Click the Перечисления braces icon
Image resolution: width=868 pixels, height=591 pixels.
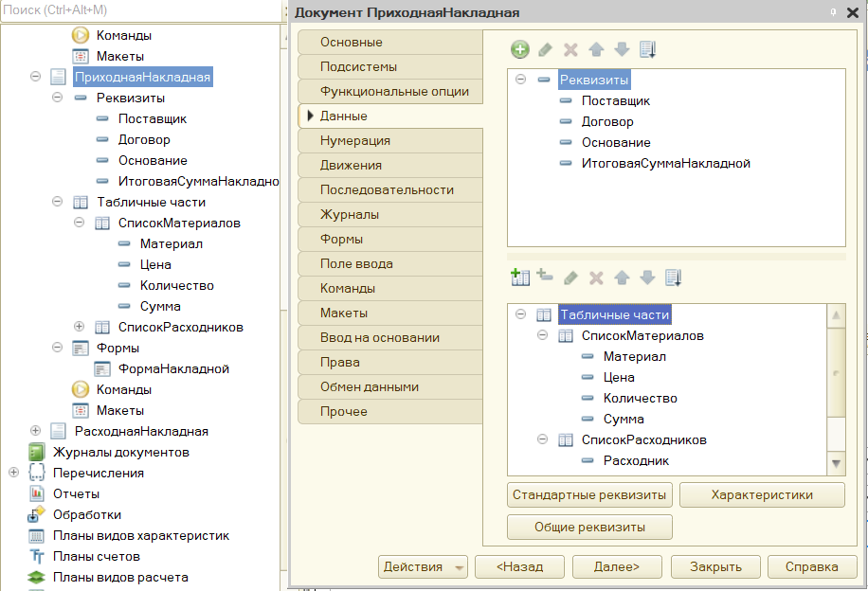[37, 473]
